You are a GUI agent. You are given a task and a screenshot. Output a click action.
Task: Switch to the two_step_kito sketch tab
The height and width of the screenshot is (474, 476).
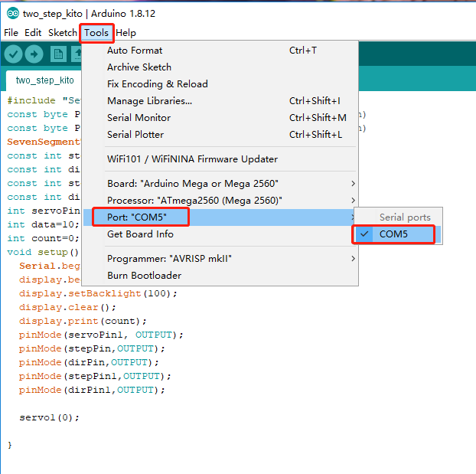click(44, 80)
